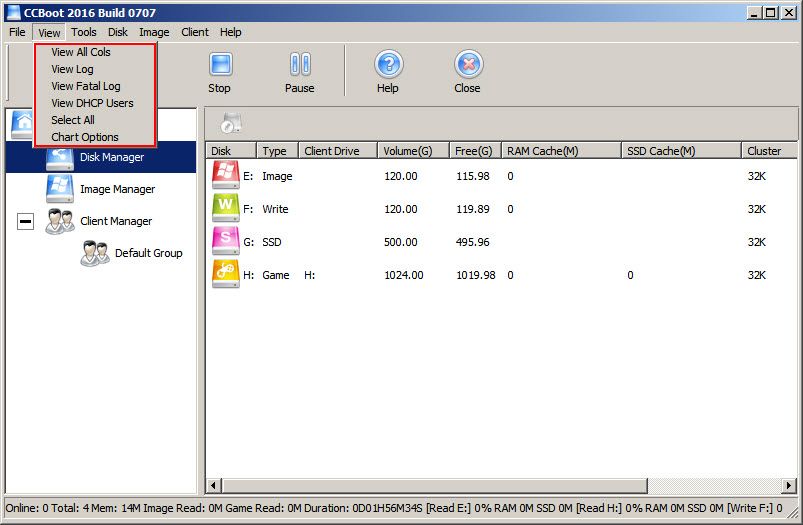This screenshot has height=525, width=803.
Task: Click the Image Manager icon in sidebar
Action: [x=59, y=189]
